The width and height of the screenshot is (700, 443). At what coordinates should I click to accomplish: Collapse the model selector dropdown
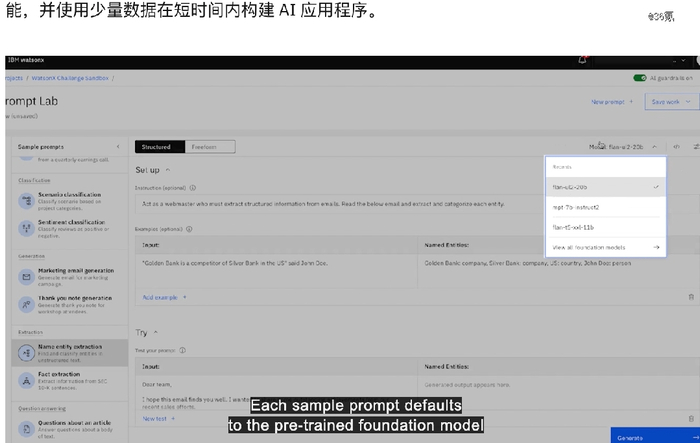656,147
